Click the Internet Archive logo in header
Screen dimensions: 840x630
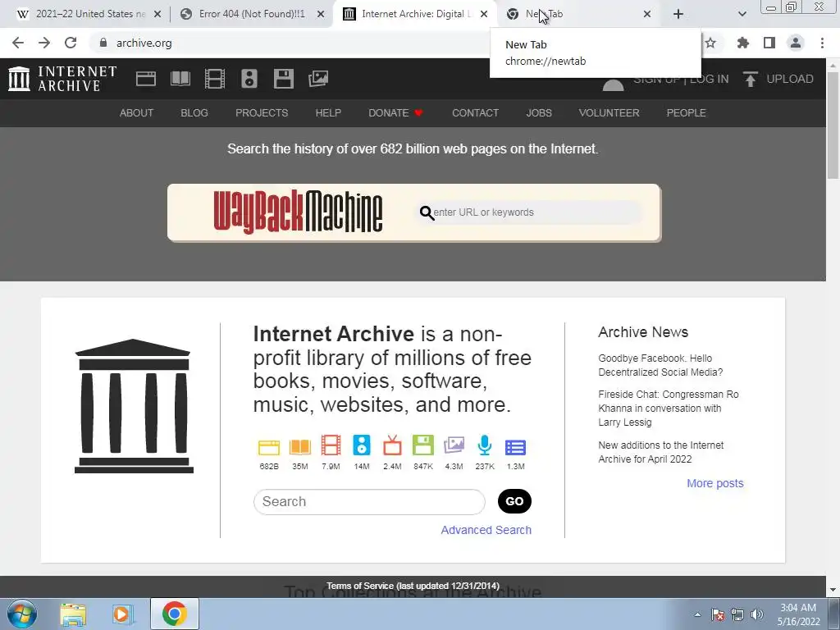62,79
